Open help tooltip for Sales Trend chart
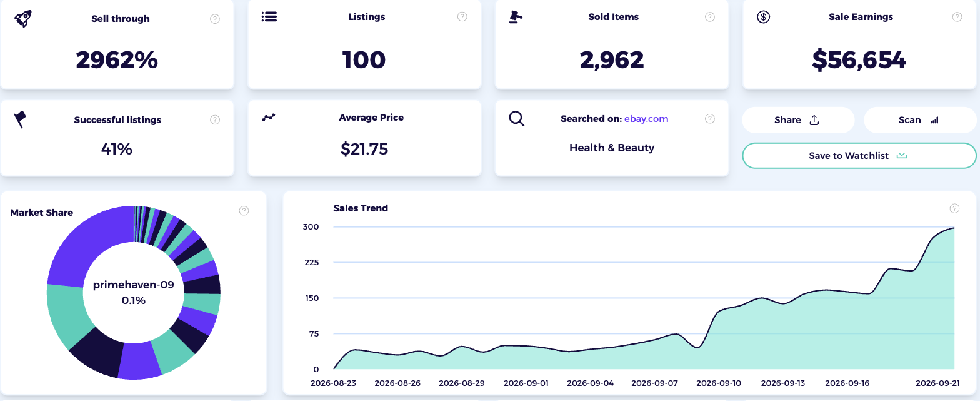Image resolution: width=980 pixels, height=401 pixels. [x=954, y=208]
